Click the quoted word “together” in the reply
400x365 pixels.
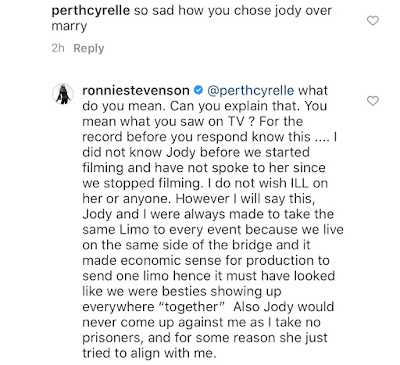click(191, 307)
